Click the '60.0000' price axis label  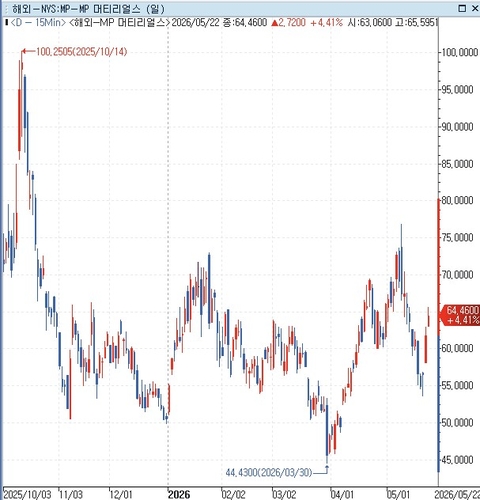[457, 348]
